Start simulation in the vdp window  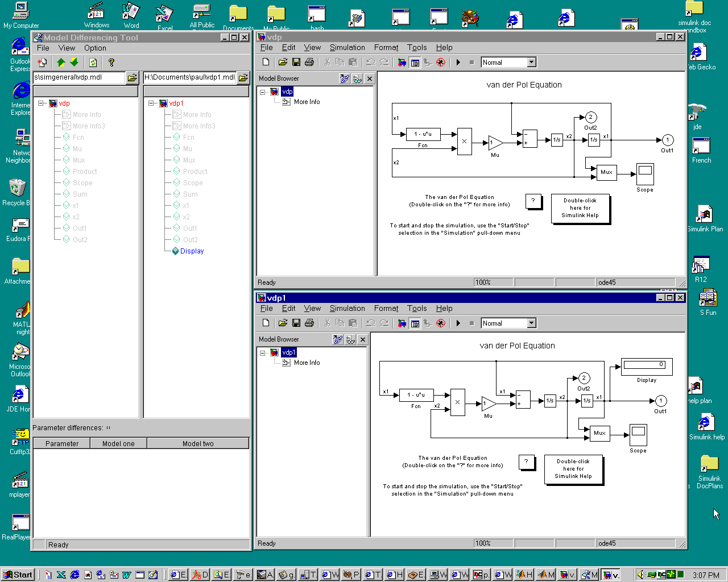pyautogui.click(x=458, y=63)
